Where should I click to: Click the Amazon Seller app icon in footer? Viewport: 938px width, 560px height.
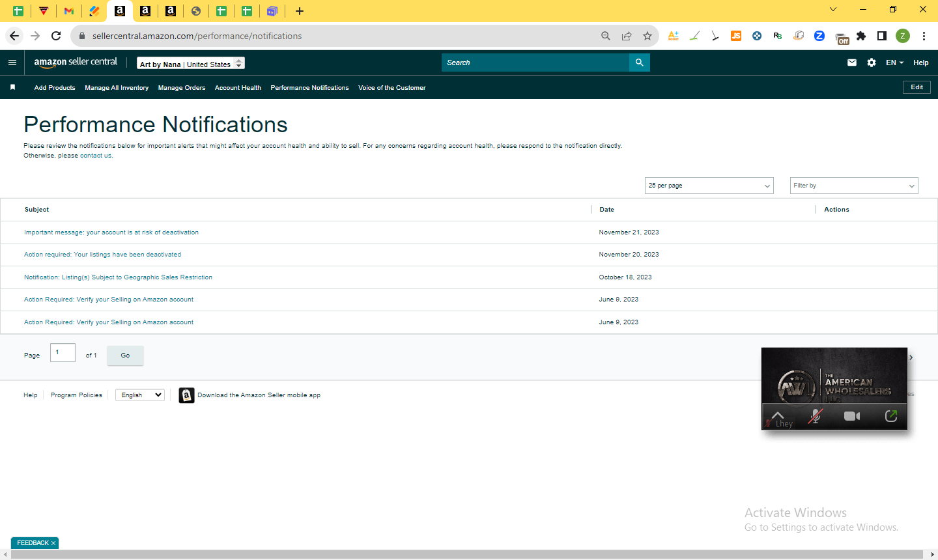(x=186, y=395)
